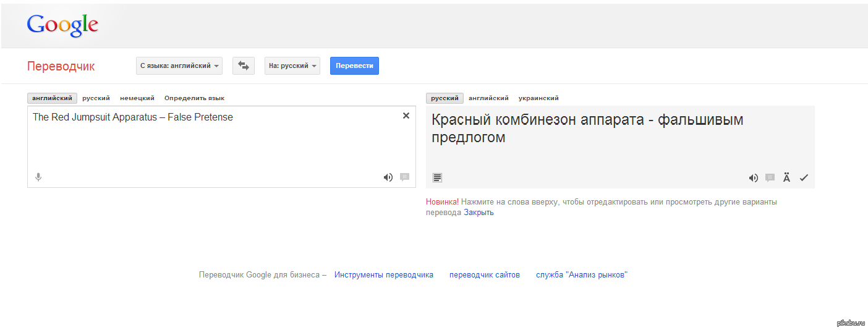Image resolution: width=868 pixels, height=330 pixels.
Task: Show transliteration with the Ä icon
Action: pos(786,178)
